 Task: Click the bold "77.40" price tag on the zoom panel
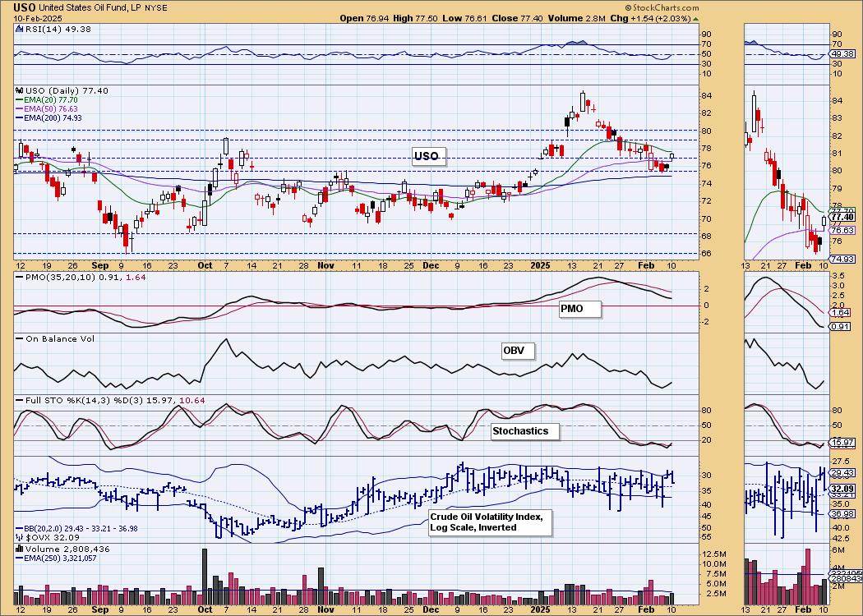coord(842,218)
